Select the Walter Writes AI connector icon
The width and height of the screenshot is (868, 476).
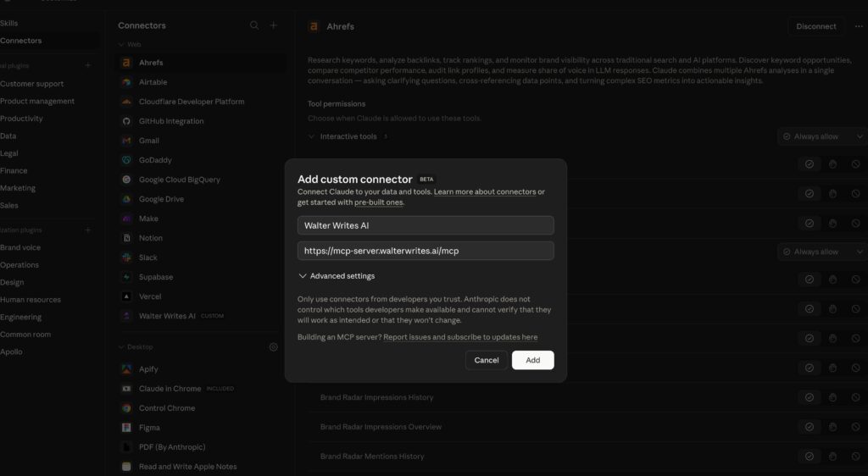tap(126, 316)
